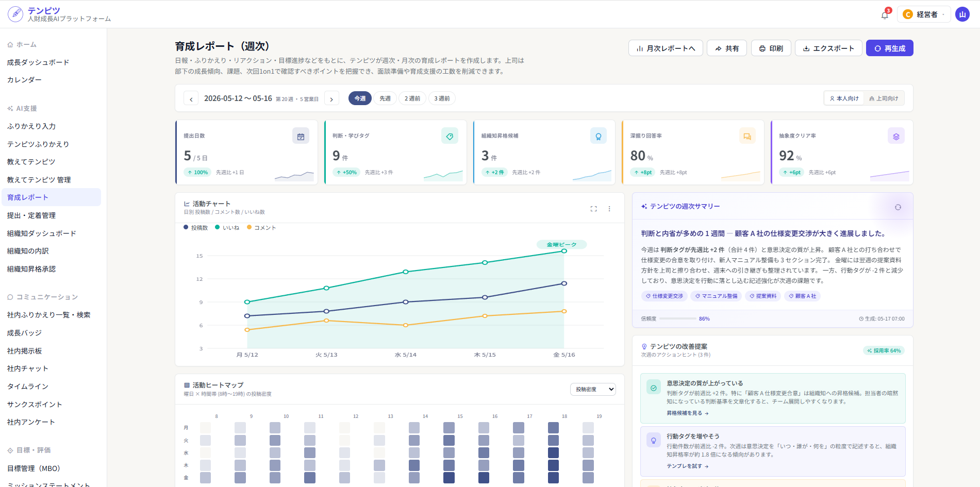The height and width of the screenshot is (487, 980).
Task: Click the bulb icon on 行動タグを増やそう suggestion
Action: 654,441
